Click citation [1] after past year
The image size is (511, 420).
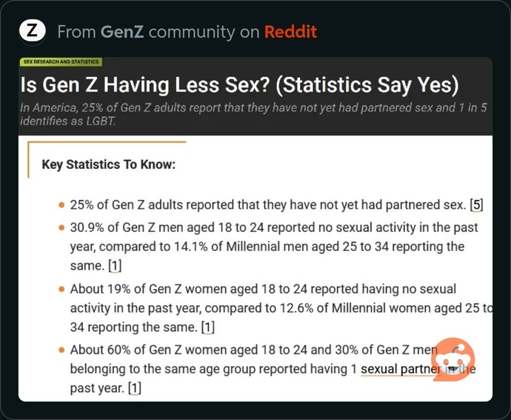click(135, 388)
